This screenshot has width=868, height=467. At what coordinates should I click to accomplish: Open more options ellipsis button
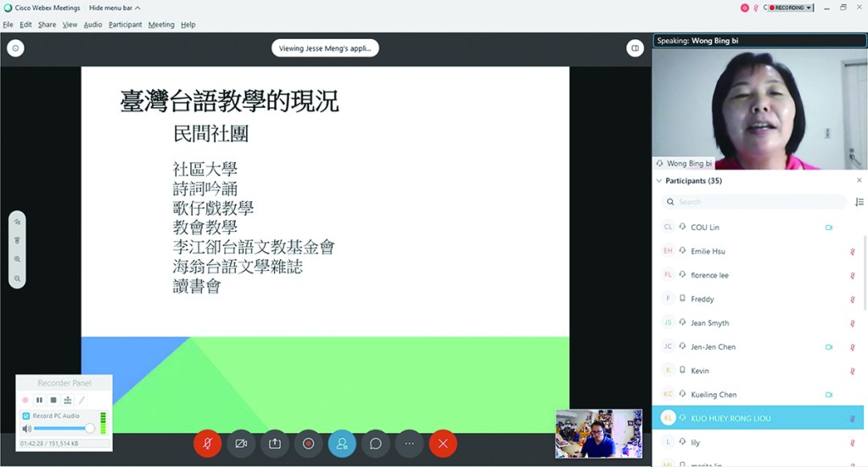tap(409, 443)
